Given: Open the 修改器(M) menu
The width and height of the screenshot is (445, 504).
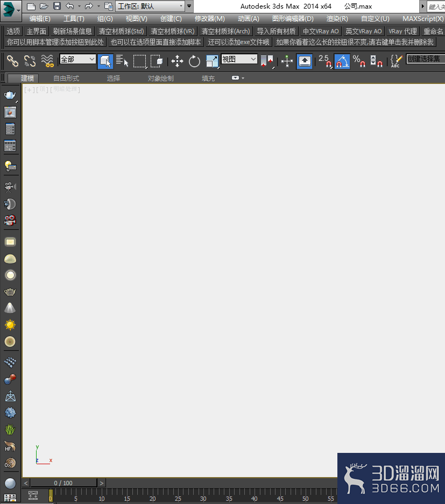Looking at the screenshot, I should coord(210,19).
